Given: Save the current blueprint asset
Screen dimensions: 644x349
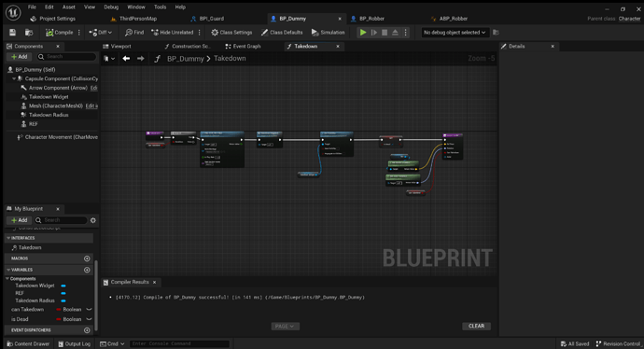Looking at the screenshot, I should tap(12, 33).
